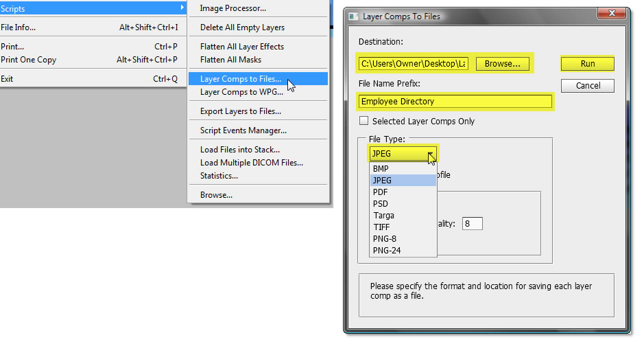
Task: Click the Layer Comps To Files dialog icon
Action: [x=354, y=16]
